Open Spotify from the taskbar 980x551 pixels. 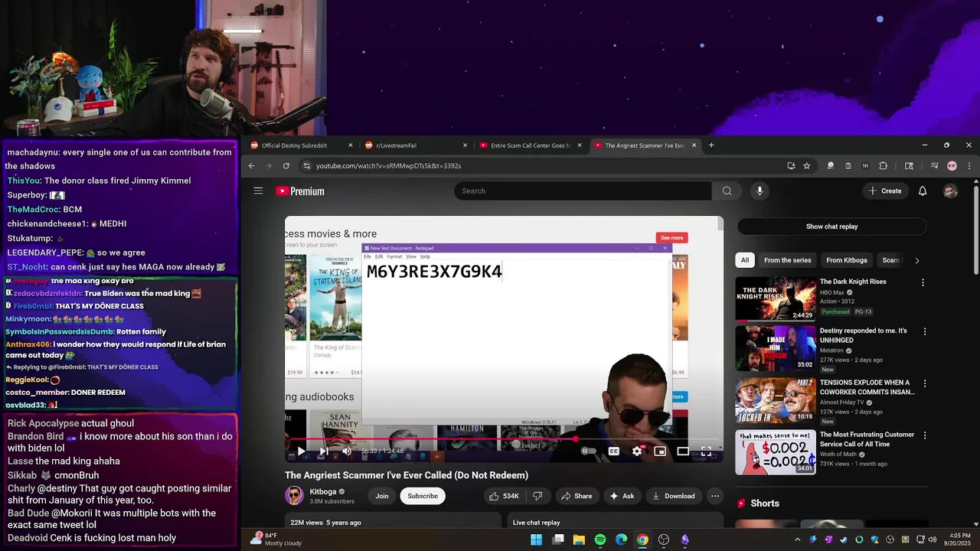[600, 540]
